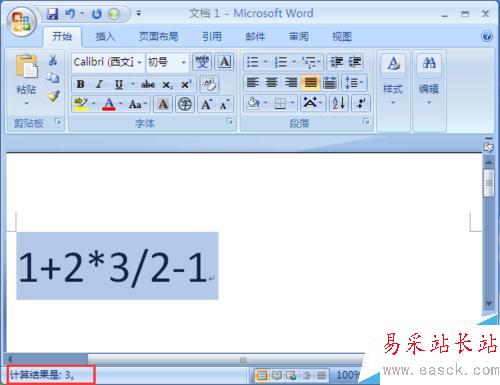
Task: Align text right
Action: [x=291, y=82]
